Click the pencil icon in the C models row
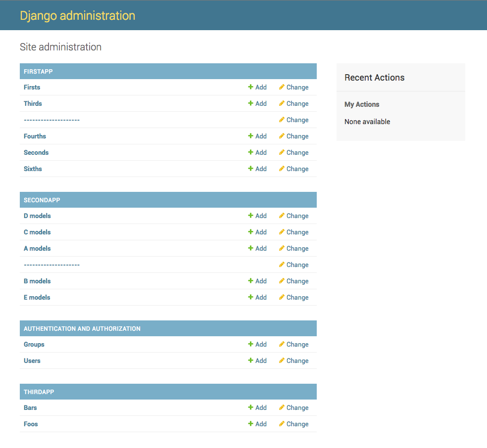Viewport: 487px width, 448px height. tap(282, 231)
